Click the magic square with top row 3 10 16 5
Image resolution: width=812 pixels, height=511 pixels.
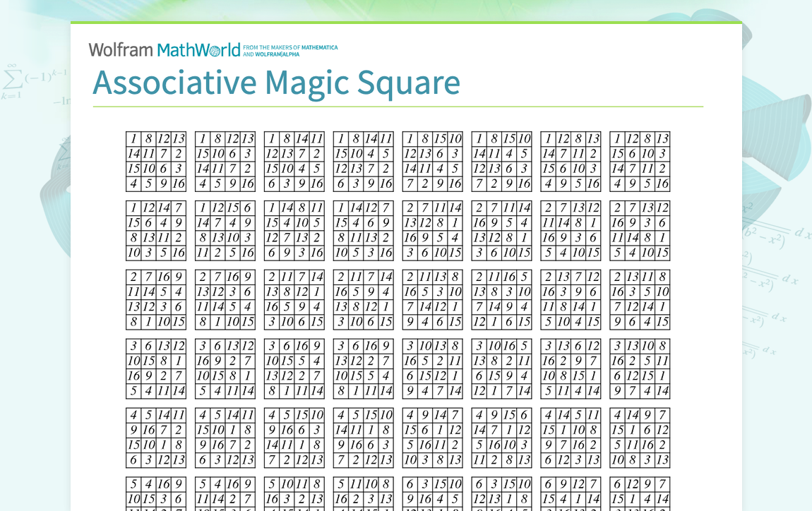click(501, 368)
